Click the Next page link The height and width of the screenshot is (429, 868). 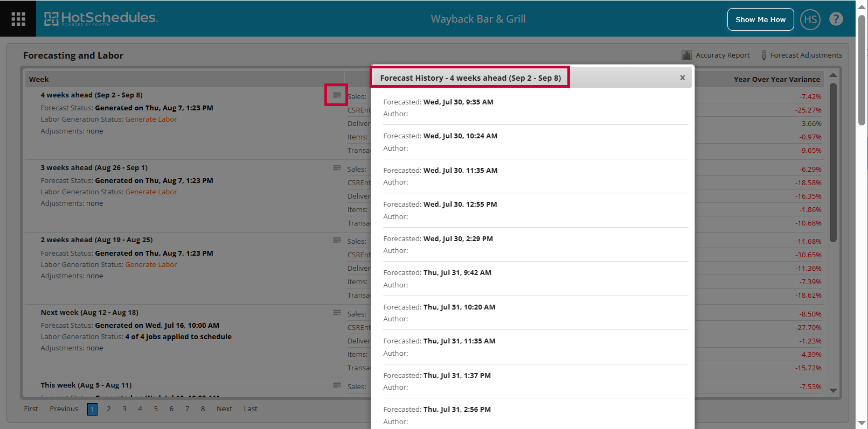coord(224,409)
